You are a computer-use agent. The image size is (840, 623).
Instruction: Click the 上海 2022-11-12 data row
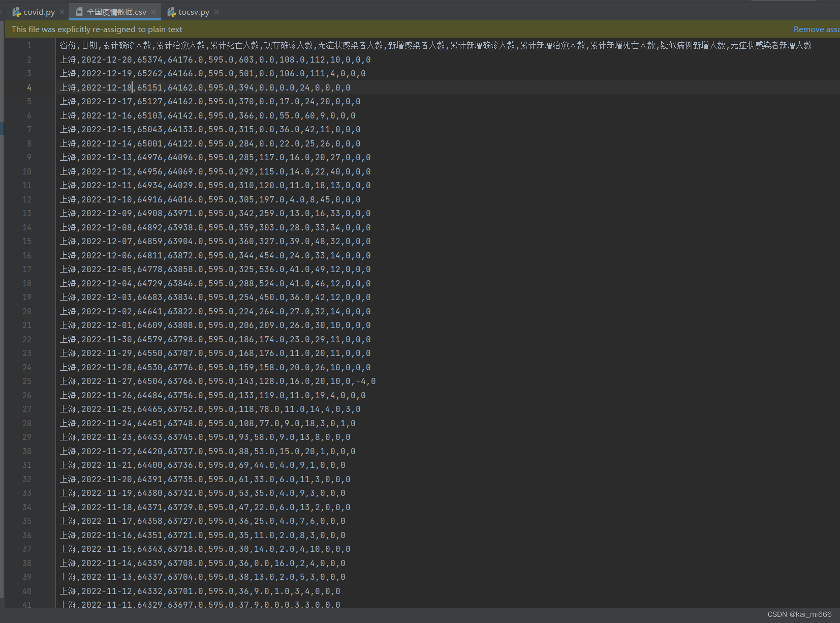(200, 591)
